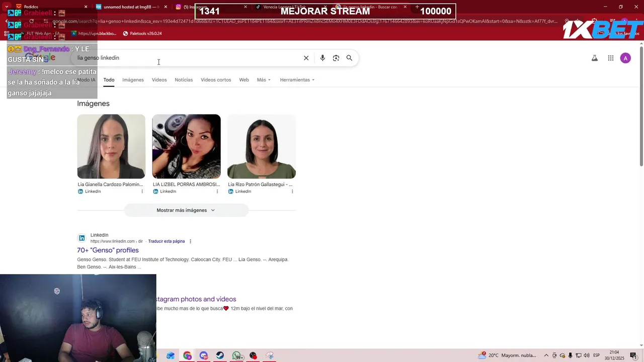
Task: Open Search Labs flask icon
Action: (595, 58)
